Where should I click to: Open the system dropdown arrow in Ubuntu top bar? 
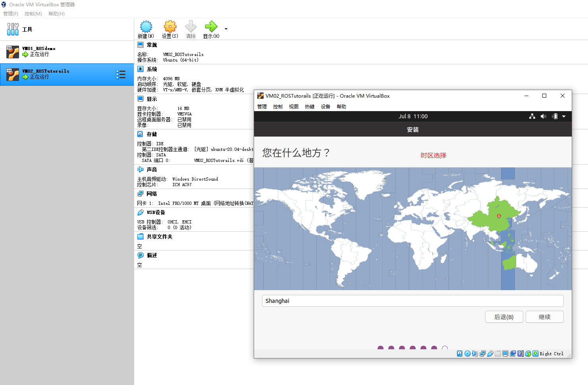tap(564, 116)
